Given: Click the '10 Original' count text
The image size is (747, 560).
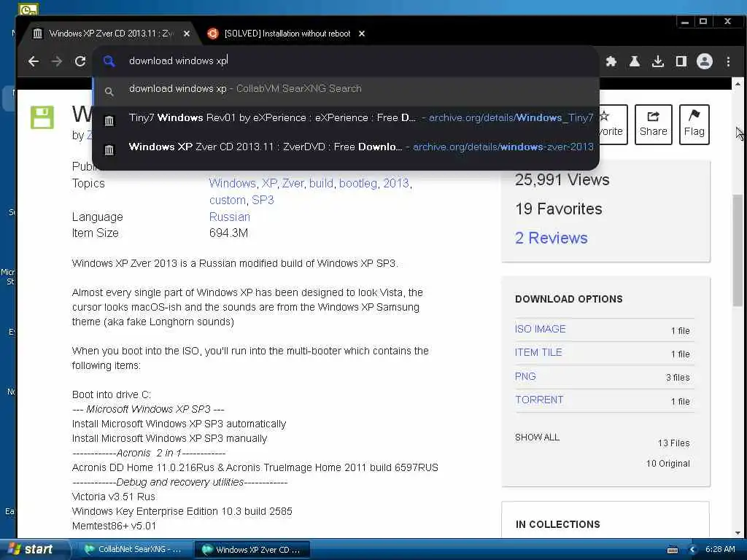Looking at the screenshot, I should point(668,463).
